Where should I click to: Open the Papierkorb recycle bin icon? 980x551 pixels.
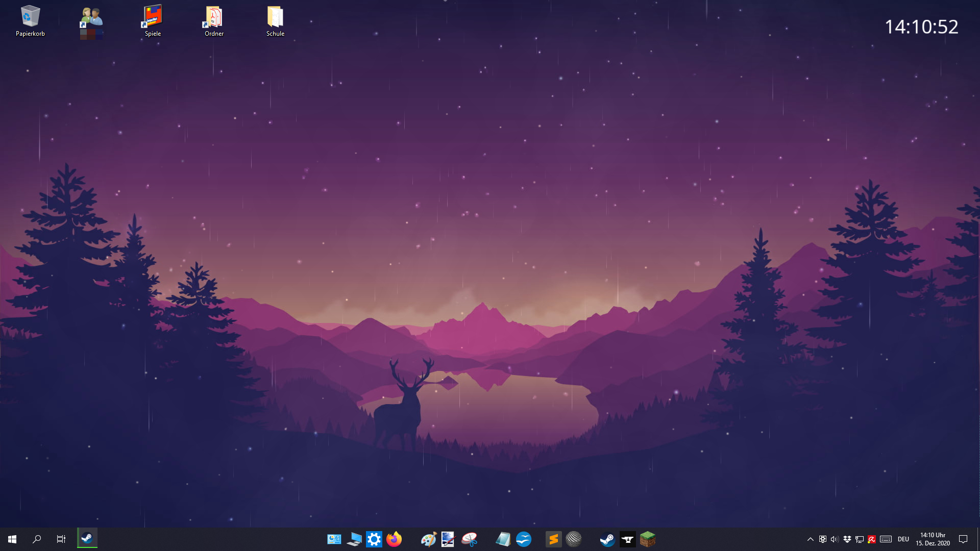point(30,21)
